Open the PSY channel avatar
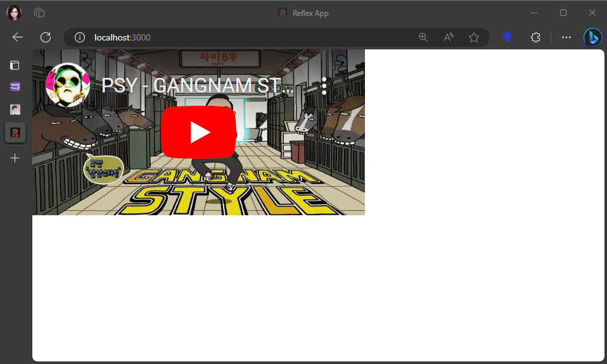This screenshot has width=607, height=364. click(68, 85)
